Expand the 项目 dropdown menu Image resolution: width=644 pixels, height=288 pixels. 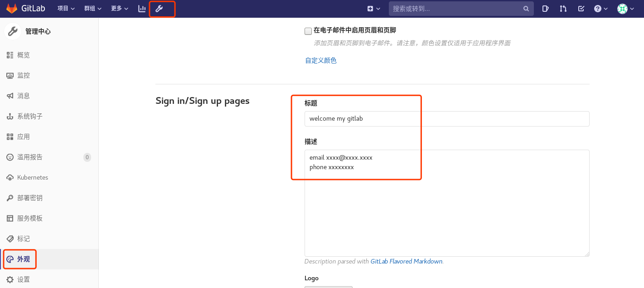coord(66,8)
